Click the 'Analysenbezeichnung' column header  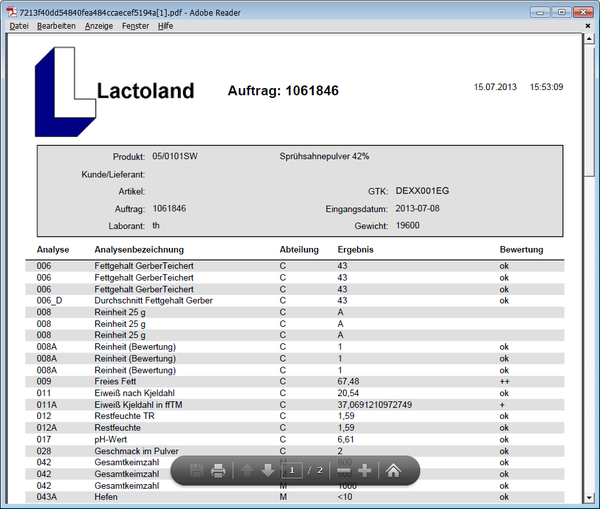tap(139, 250)
